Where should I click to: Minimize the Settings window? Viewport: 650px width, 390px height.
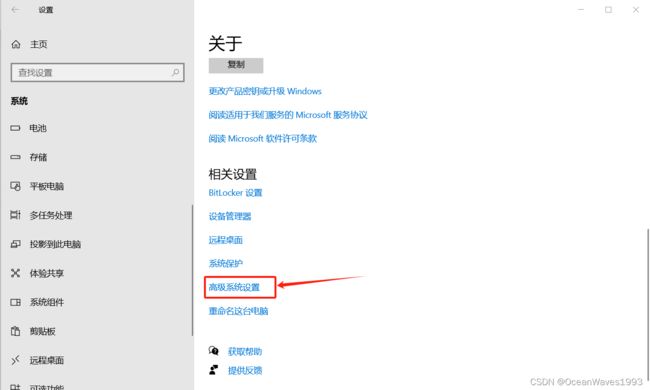click(581, 10)
